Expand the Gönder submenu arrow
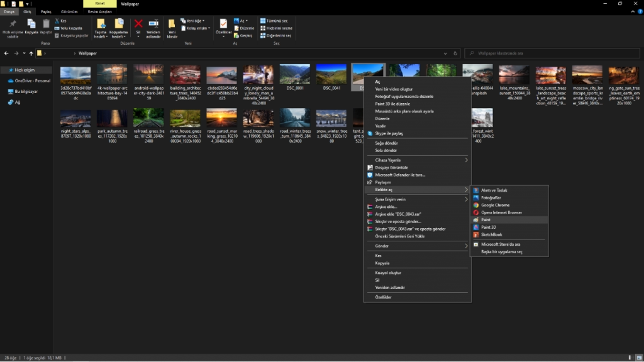The height and width of the screenshot is (362, 644). pos(466,246)
